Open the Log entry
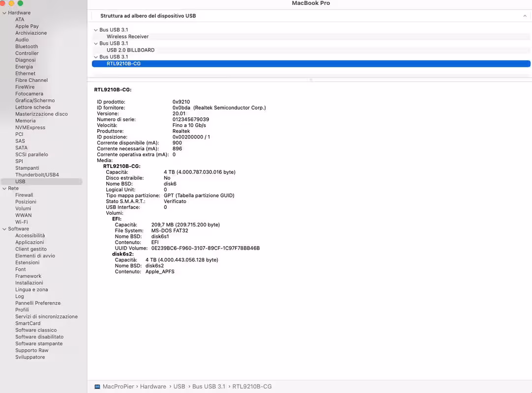Viewport: 532px width, 393px height. pos(19,296)
